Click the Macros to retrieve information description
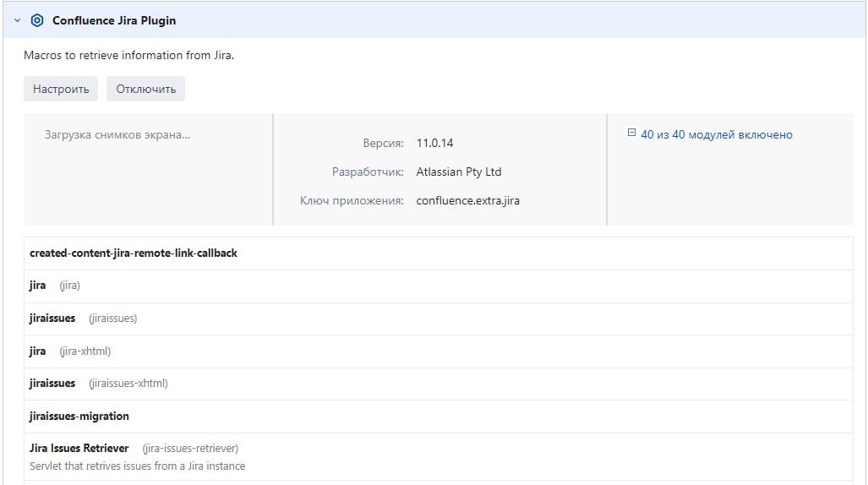The width and height of the screenshot is (868, 485). (129, 56)
